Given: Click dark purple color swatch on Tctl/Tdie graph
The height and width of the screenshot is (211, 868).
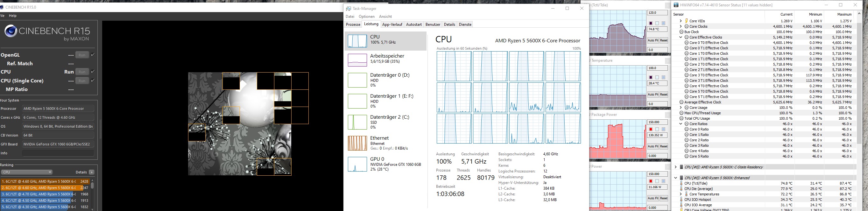Looking at the screenshot, I should click(651, 23).
